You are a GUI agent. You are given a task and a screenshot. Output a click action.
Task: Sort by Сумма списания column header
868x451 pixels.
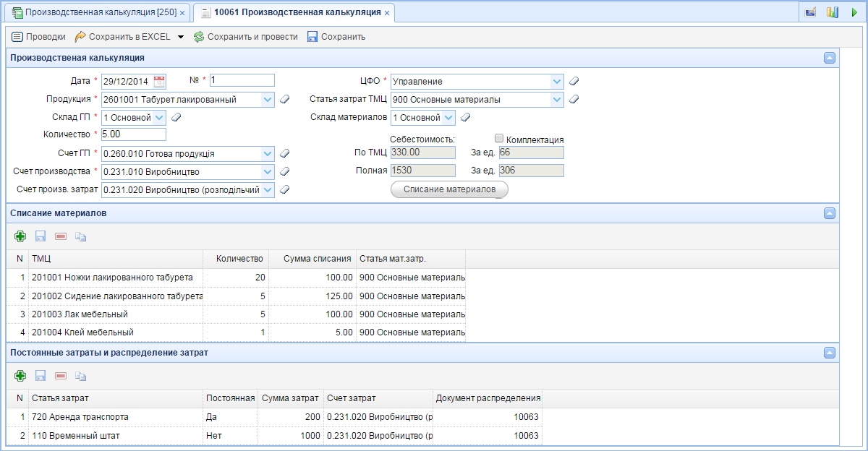312,259
